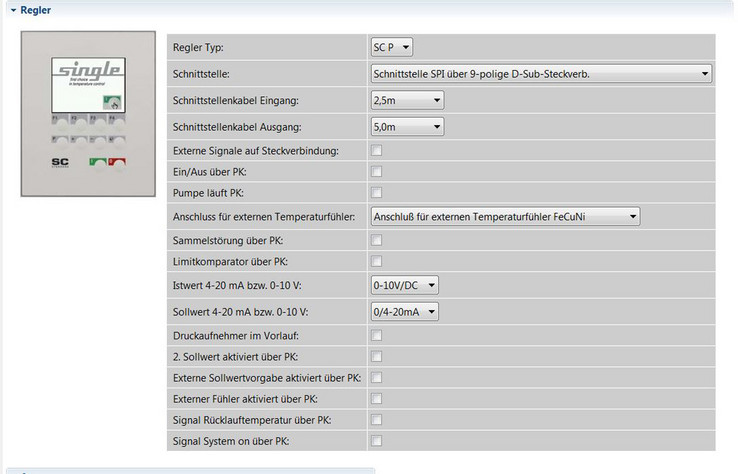Check the Pumpe läuft PK box

(x=377, y=193)
